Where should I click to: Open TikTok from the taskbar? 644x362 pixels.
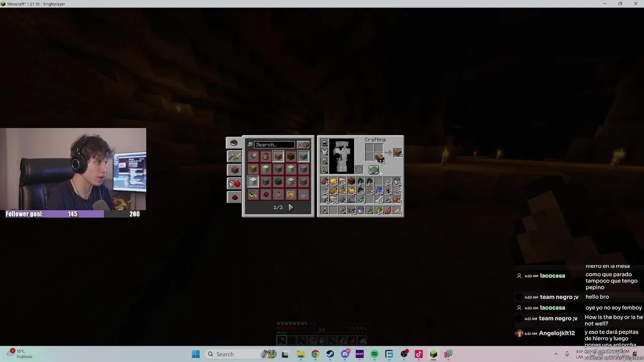(419, 354)
